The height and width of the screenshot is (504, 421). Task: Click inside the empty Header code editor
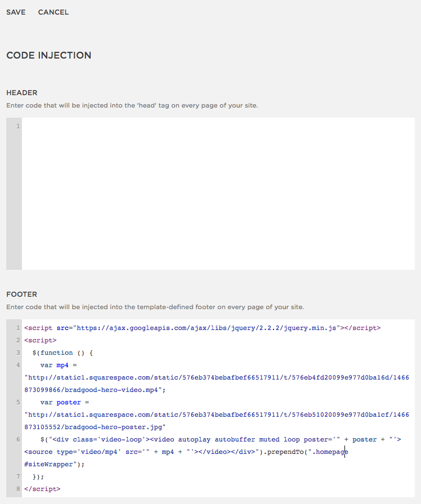pyautogui.click(x=218, y=194)
